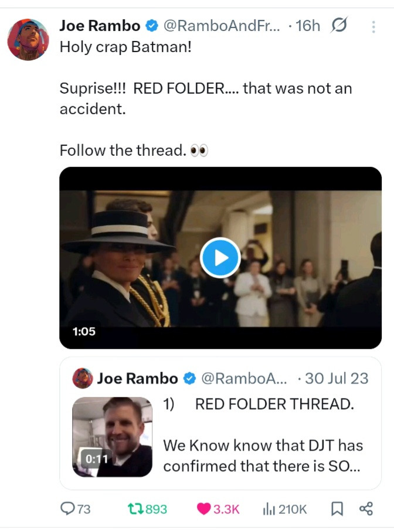Viewport: 394px width, 532px height.
Task: Open Joe Rambo's profile avatar
Action: (28, 40)
